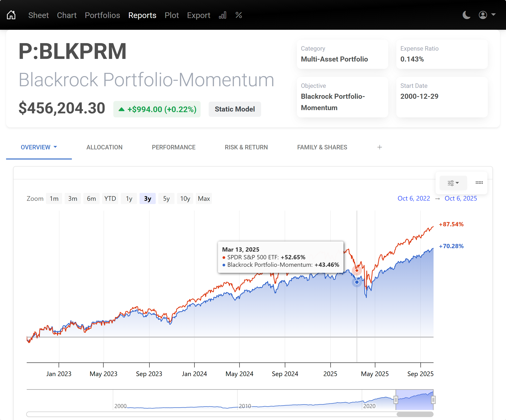Image resolution: width=506 pixels, height=420 pixels.
Task: Open the user account dropdown arrow
Action: (x=494, y=15)
